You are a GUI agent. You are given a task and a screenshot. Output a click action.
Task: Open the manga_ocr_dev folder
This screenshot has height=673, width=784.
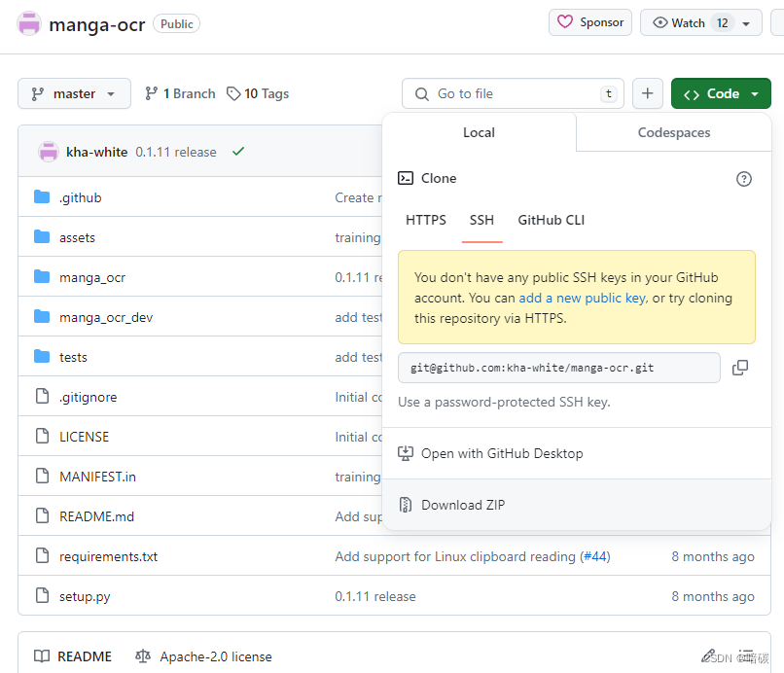click(x=106, y=317)
